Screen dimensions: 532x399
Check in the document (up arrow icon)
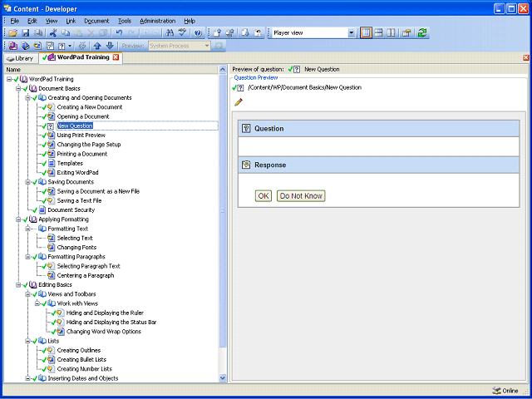218,33
